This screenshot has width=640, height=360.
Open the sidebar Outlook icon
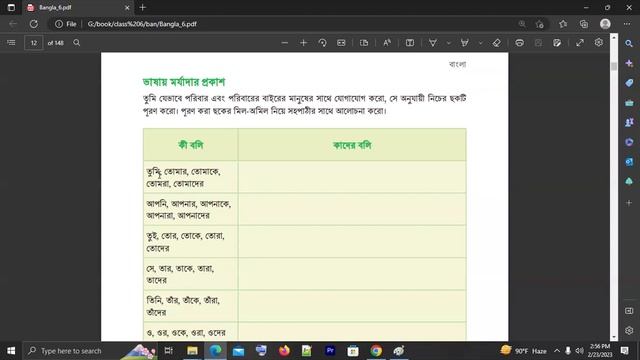(629, 162)
